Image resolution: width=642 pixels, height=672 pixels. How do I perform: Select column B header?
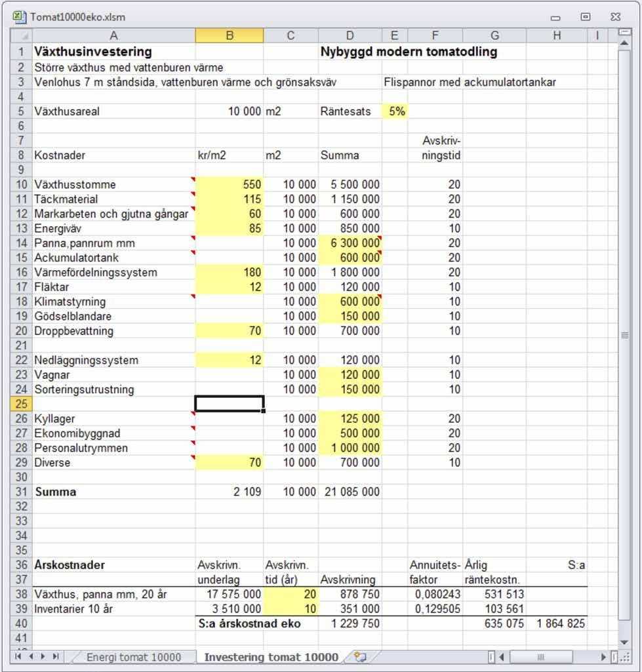click(230, 35)
